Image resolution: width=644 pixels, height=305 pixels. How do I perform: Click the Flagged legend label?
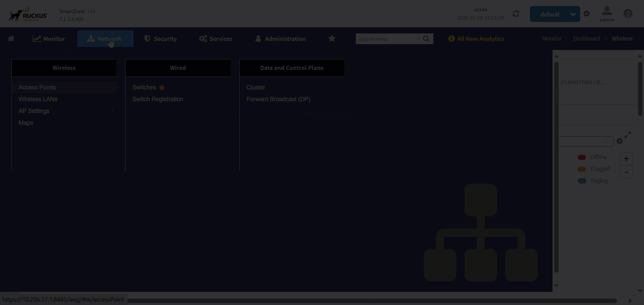pos(600,169)
